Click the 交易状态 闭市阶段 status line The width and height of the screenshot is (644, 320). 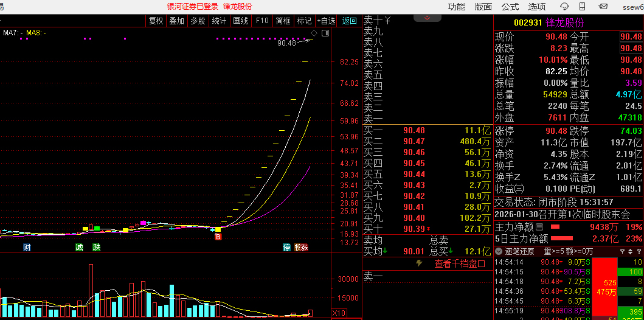(554, 203)
